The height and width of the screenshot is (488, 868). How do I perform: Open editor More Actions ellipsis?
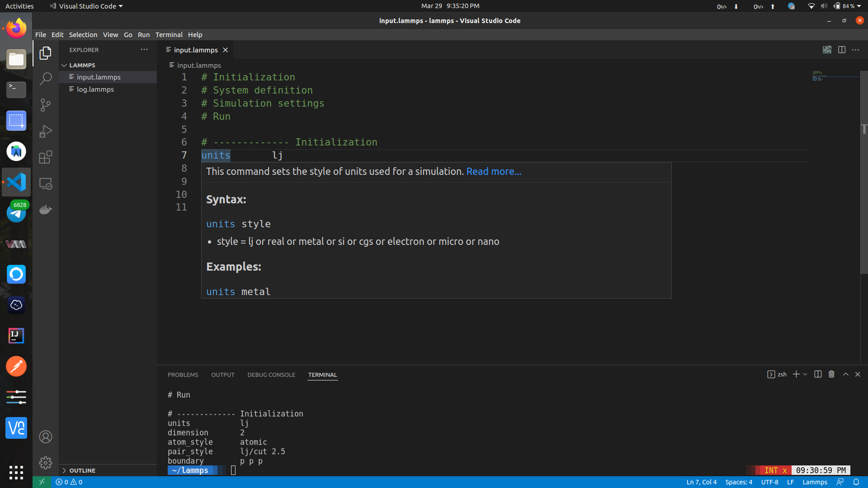click(855, 50)
